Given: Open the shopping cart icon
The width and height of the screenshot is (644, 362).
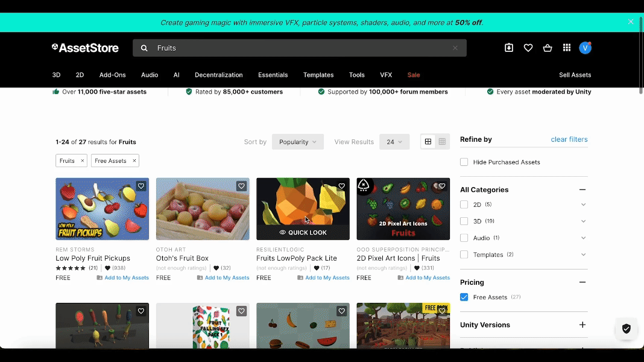Looking at the screenshot, I should point(548,48).
